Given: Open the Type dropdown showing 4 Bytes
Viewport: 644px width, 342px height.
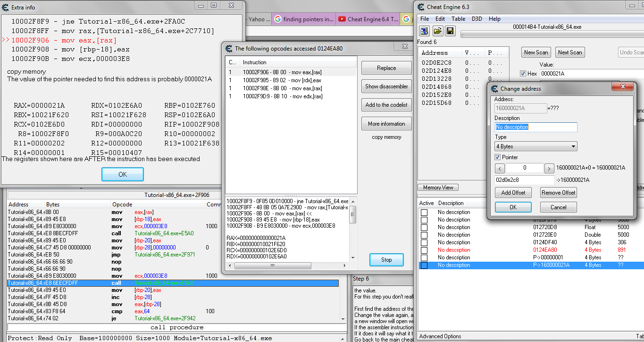Looking at the screenshot, I should (x=535, y=146).
